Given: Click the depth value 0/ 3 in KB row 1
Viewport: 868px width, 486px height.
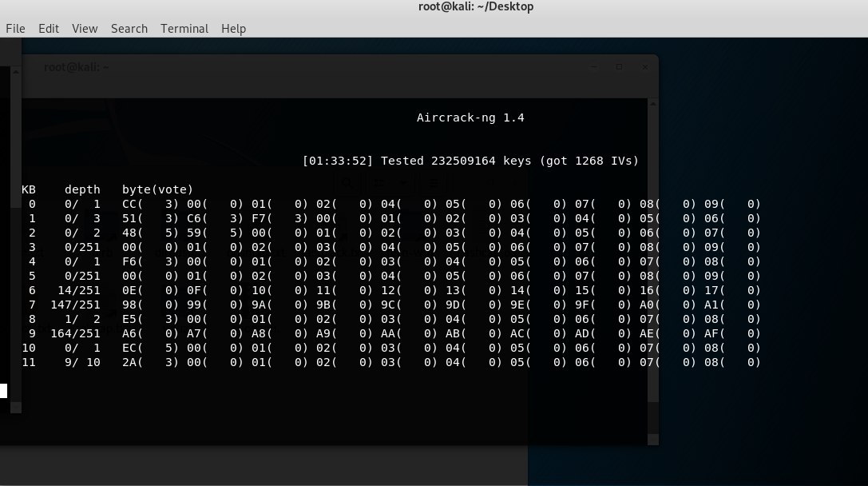Looking at the screenshot, I should click(x=82, y=218).
